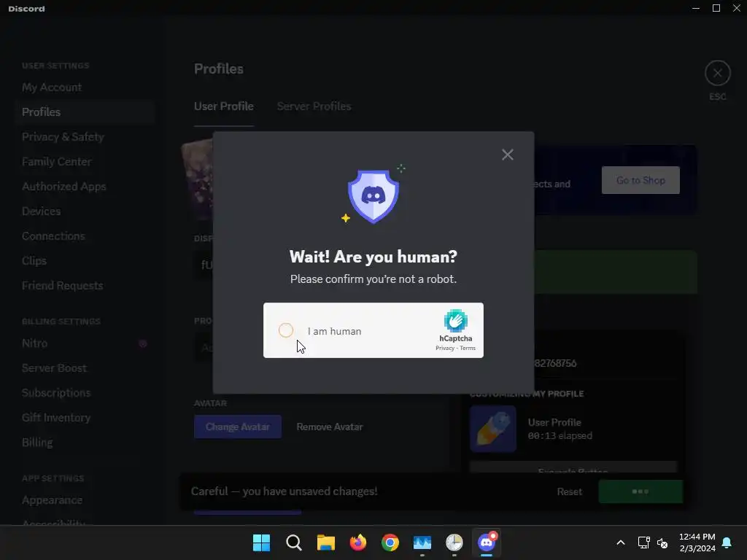Launch Google Chrome from the taskbar
747x560 pixels.
[390, 542]
